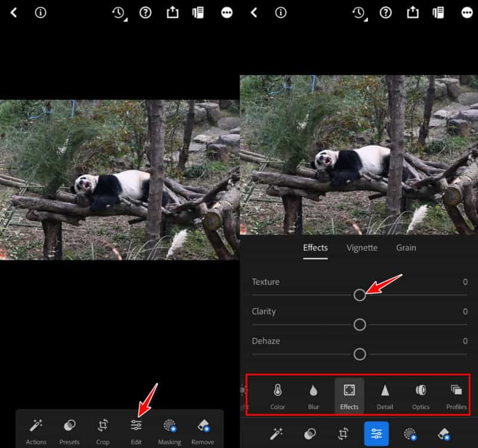This screenshot has width=478, height=448.
Task: Expand the version history dropdown
Action: click(x=118, y=12)
